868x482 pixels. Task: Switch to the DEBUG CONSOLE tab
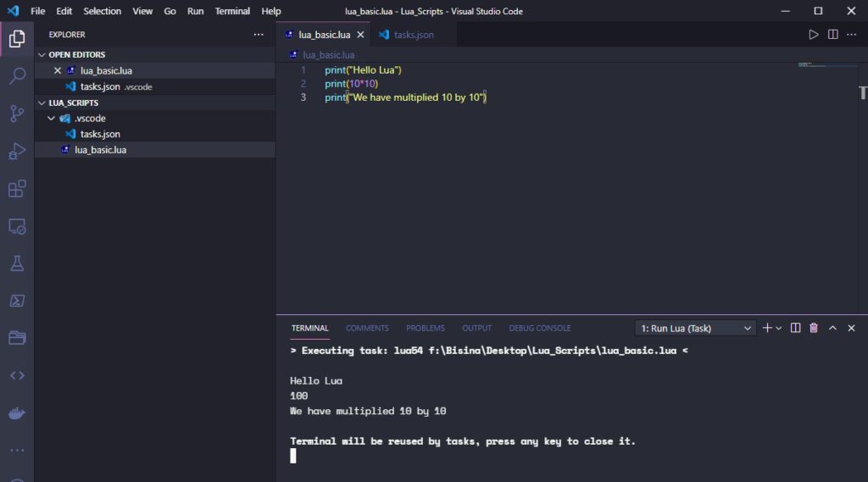(540, 328)
